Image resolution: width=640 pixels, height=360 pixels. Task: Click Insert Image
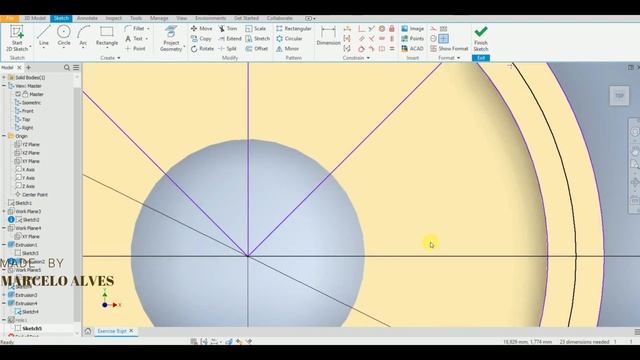tap(412, 29)
